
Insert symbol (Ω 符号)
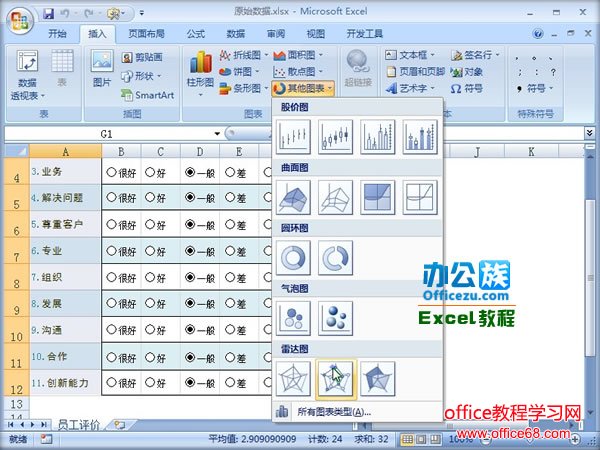(x=467, y=88)
